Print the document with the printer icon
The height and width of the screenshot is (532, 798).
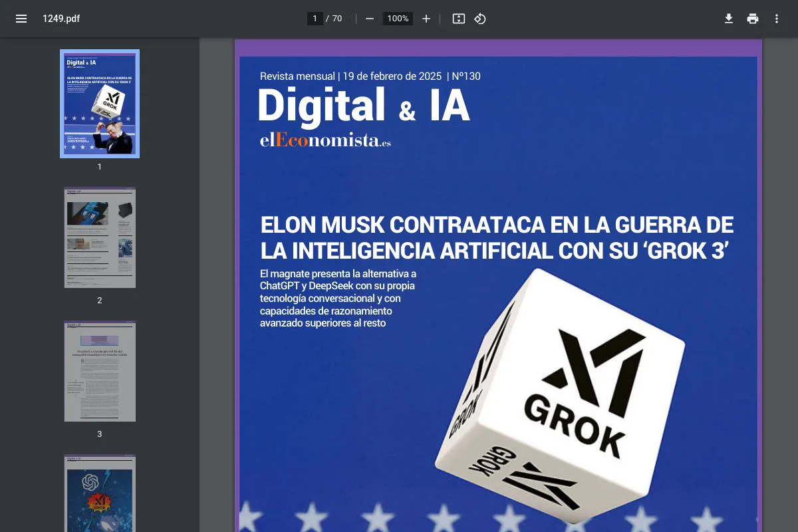753,19
